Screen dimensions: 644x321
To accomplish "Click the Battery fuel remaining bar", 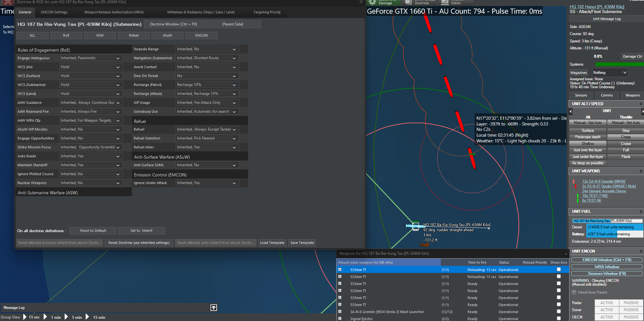I will [615, 234].
